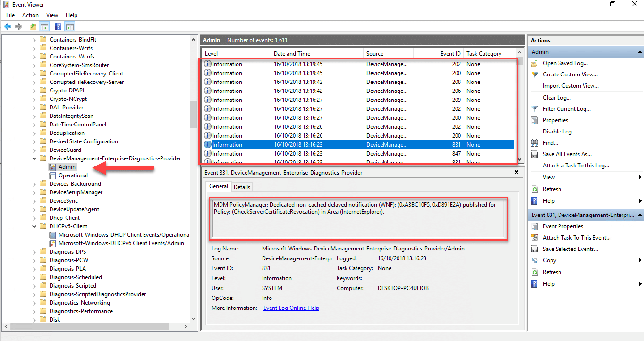Click the info icon of Event ID 847 row
Viewport: 644px width, 341px height.
point(207,154)
